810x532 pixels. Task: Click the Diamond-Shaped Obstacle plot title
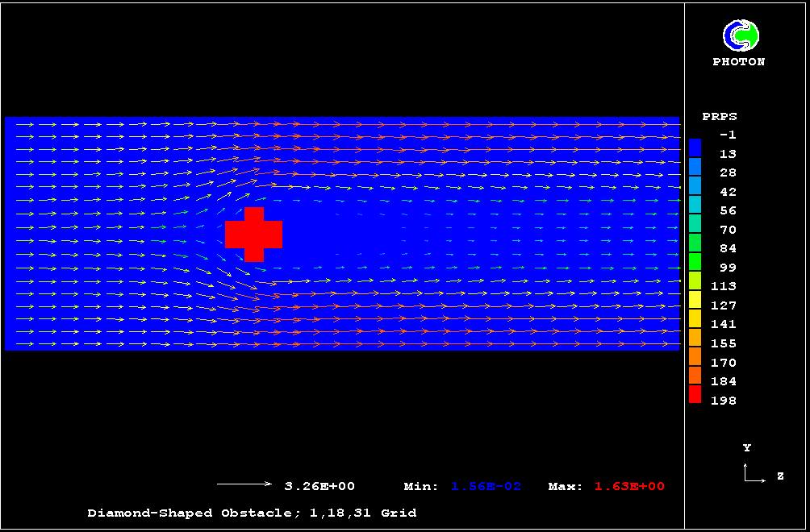[x=252, y=513]
